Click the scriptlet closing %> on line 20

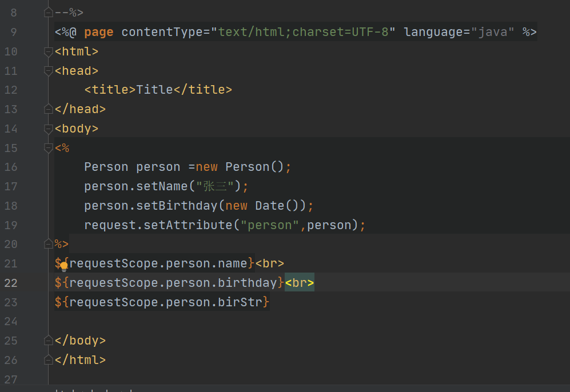point(62,244)
